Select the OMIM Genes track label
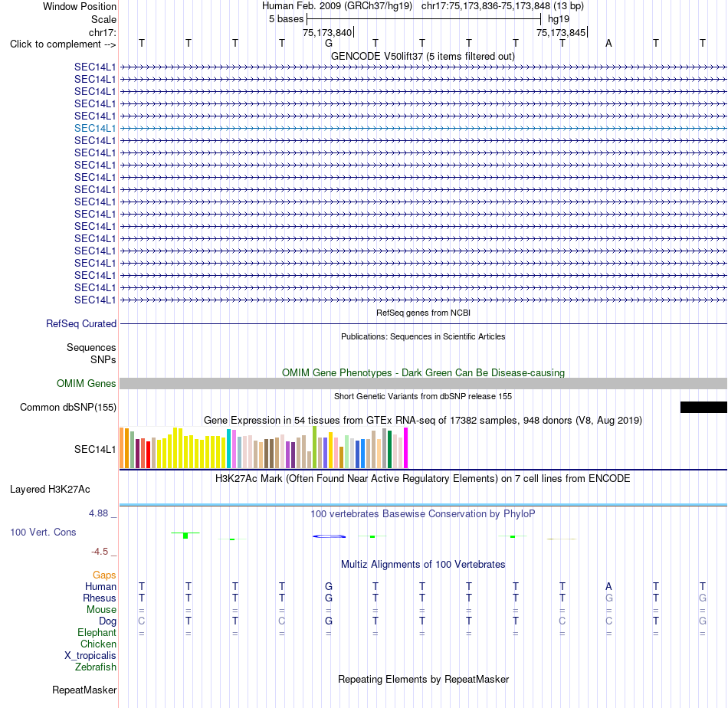 (86, 383)
